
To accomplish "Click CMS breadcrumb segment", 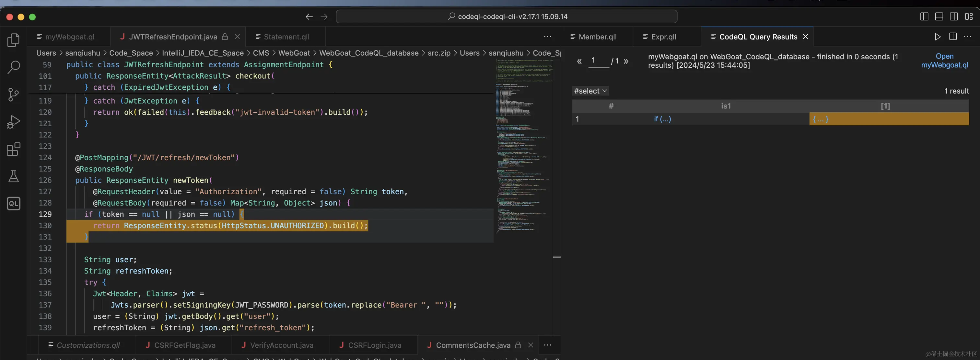I will 261,53.
